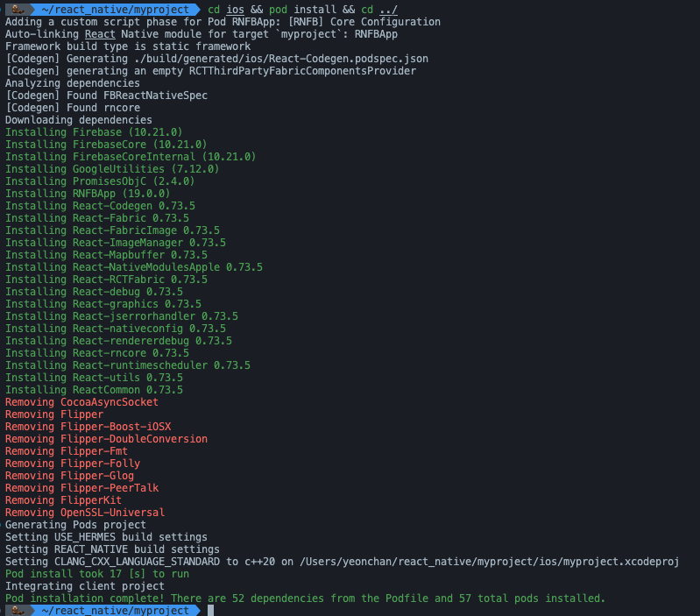Click 'Framework build type is static framework'

click(x=128, y=46)
